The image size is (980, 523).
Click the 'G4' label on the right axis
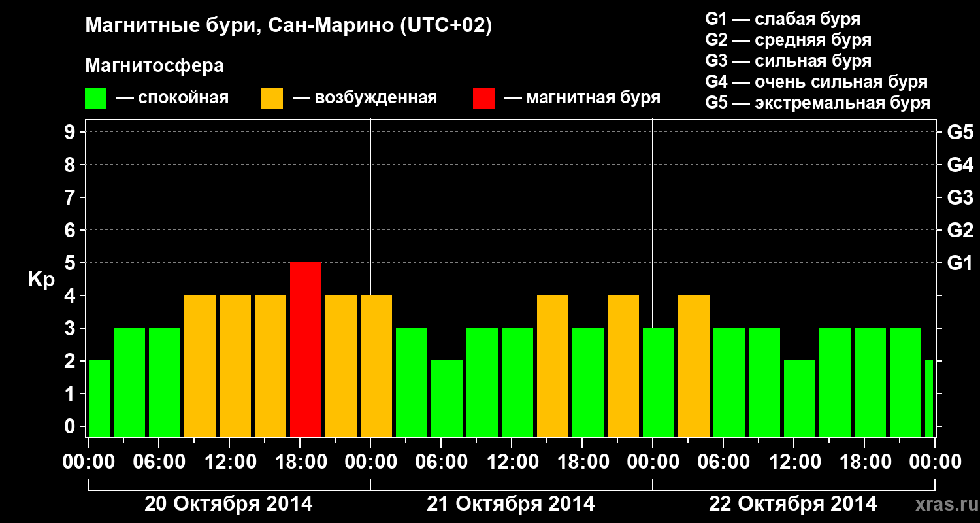pos(960,165)
